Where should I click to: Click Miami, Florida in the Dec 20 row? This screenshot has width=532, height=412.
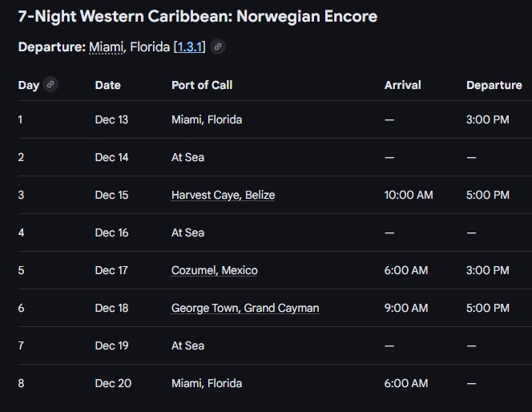[207, 383]
